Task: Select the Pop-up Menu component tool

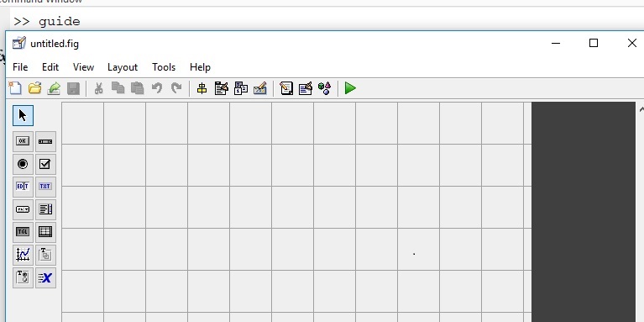Action: click(x=23, y=209)
